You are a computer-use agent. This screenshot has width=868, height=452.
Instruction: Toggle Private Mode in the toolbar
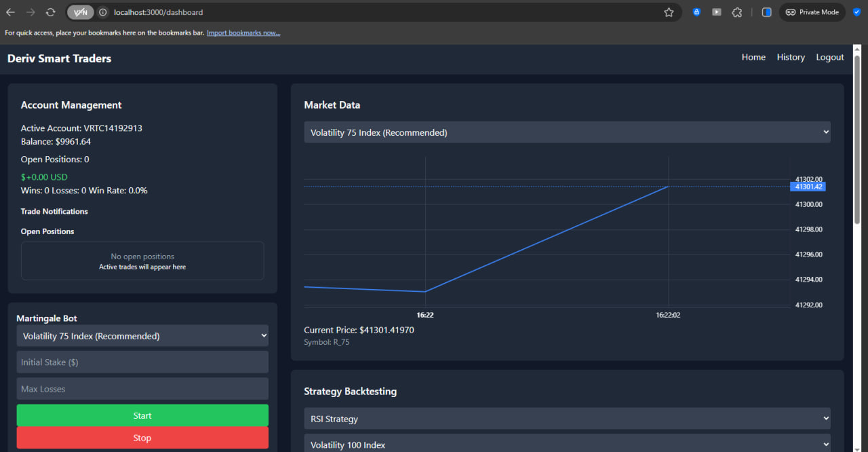coord(812,12)
